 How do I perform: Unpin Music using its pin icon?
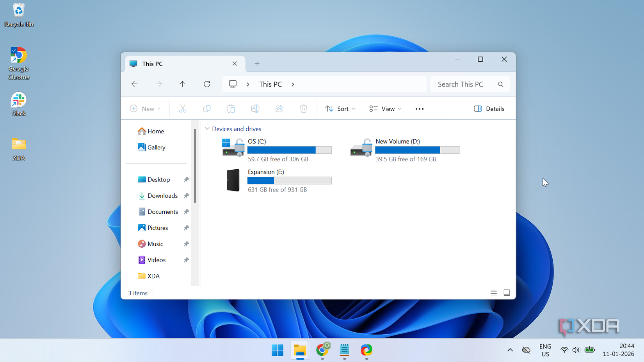pyautogui.click(x=186, y=244)
